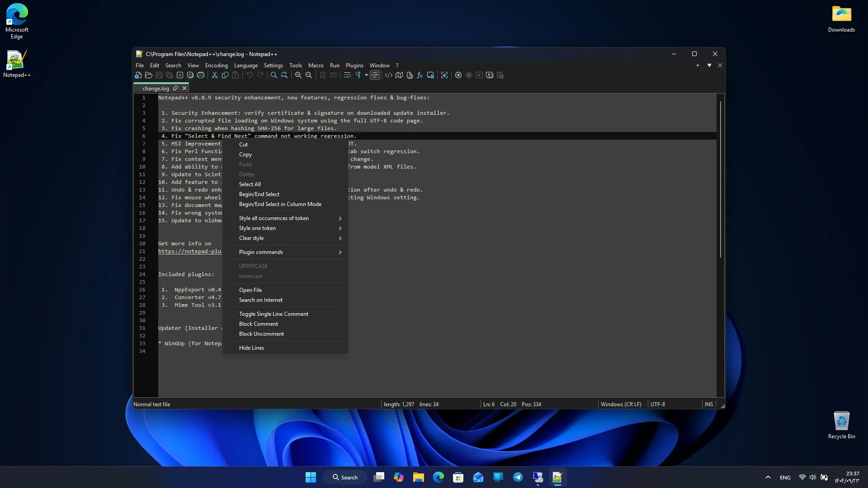Click the New file toolbar icon

pos(138,75)
